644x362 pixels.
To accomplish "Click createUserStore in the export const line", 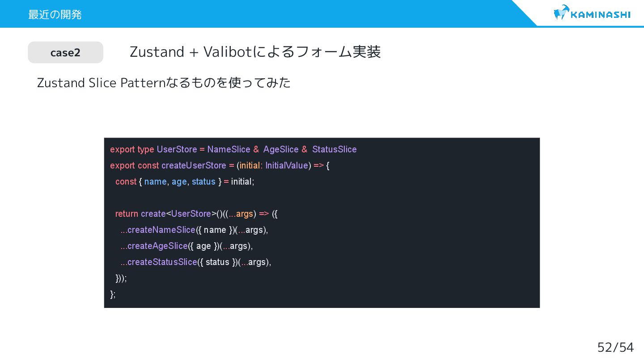I will click(x=194, y=165).
